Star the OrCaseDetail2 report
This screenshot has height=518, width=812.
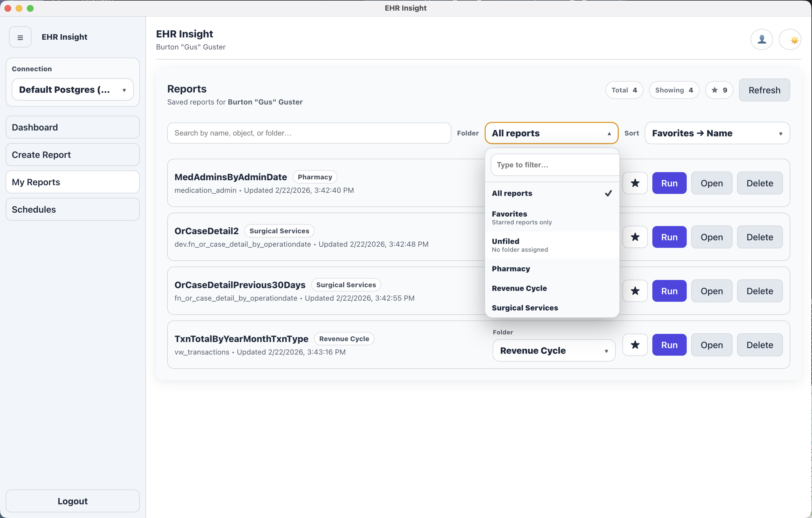(x=635, y=237)
